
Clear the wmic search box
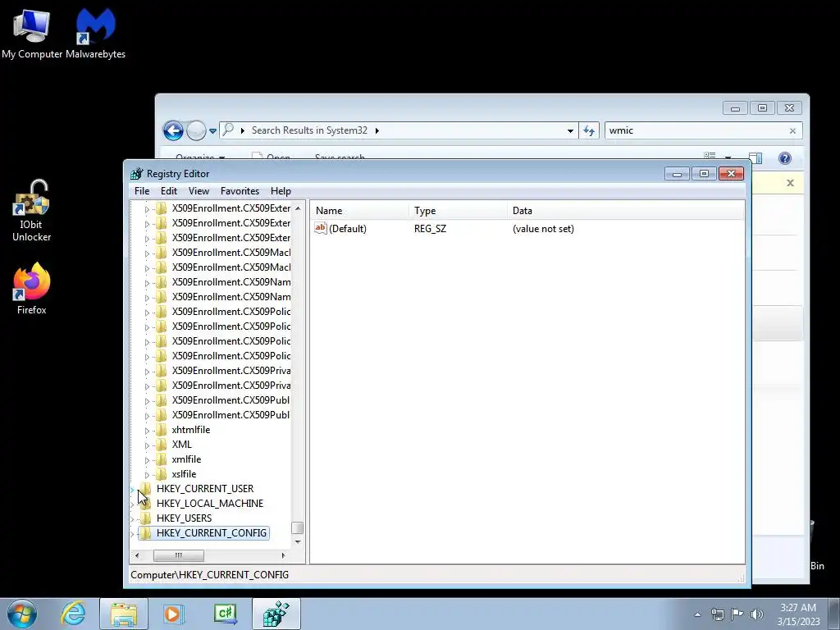(792, 130)
